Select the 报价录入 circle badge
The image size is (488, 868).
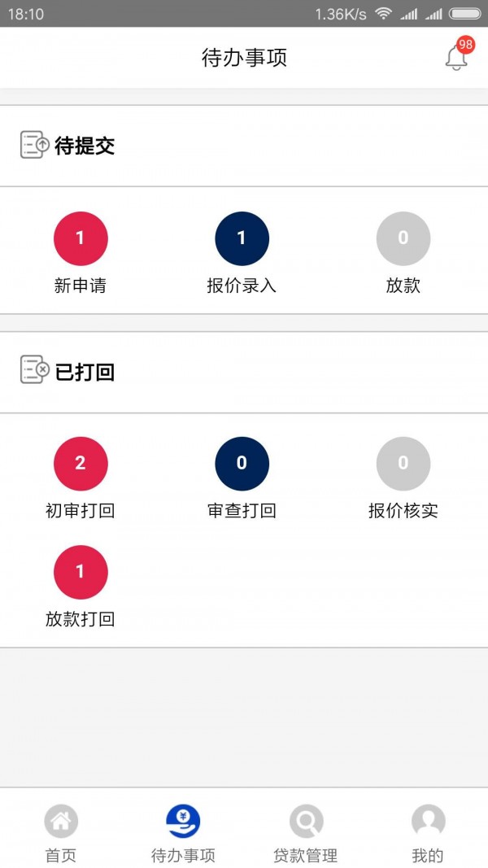(242, 238)
